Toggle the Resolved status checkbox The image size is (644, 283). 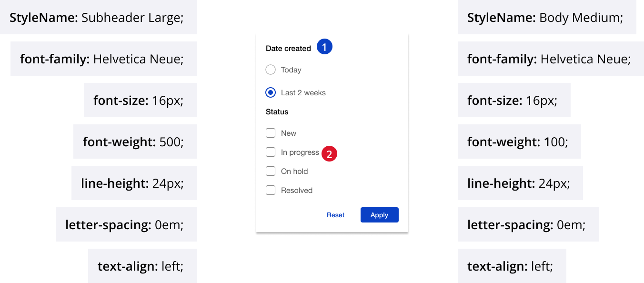pyautogui.click(x=271, y=190)
